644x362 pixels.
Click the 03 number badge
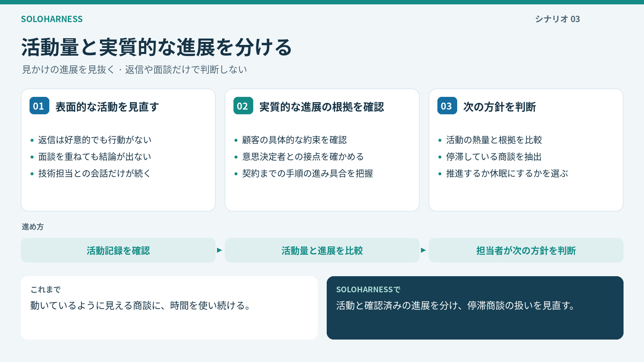click(x=447, y=106)
